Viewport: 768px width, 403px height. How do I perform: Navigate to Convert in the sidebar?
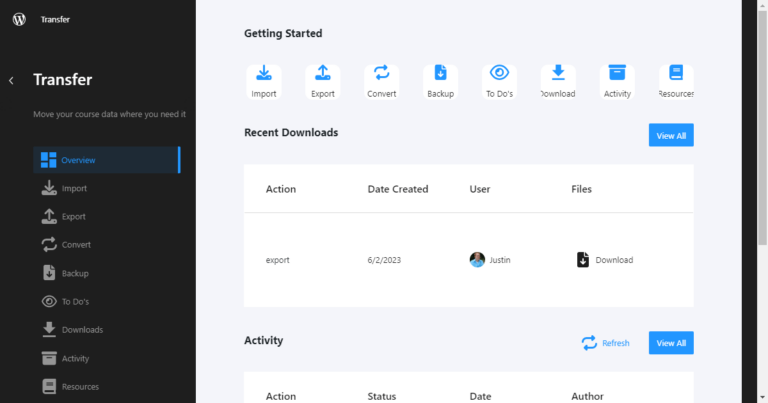[x=76, y=245]
